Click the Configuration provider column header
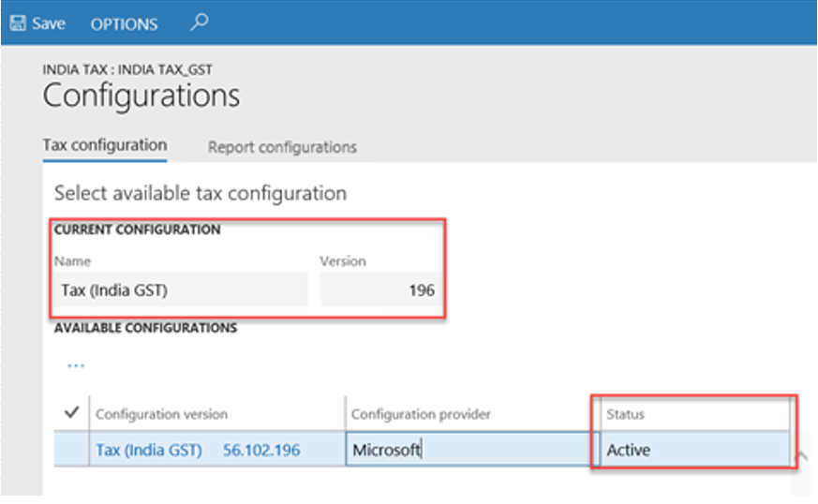 (421, 414)
